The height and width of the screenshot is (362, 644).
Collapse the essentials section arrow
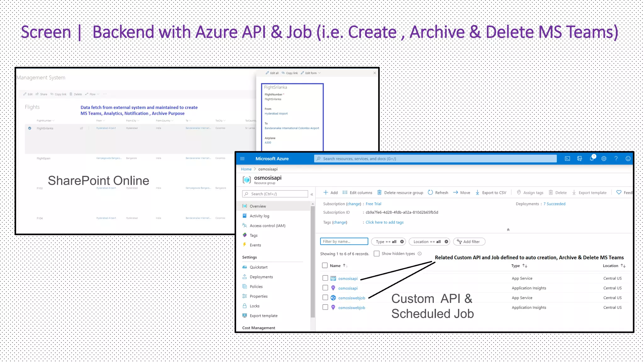508,230
